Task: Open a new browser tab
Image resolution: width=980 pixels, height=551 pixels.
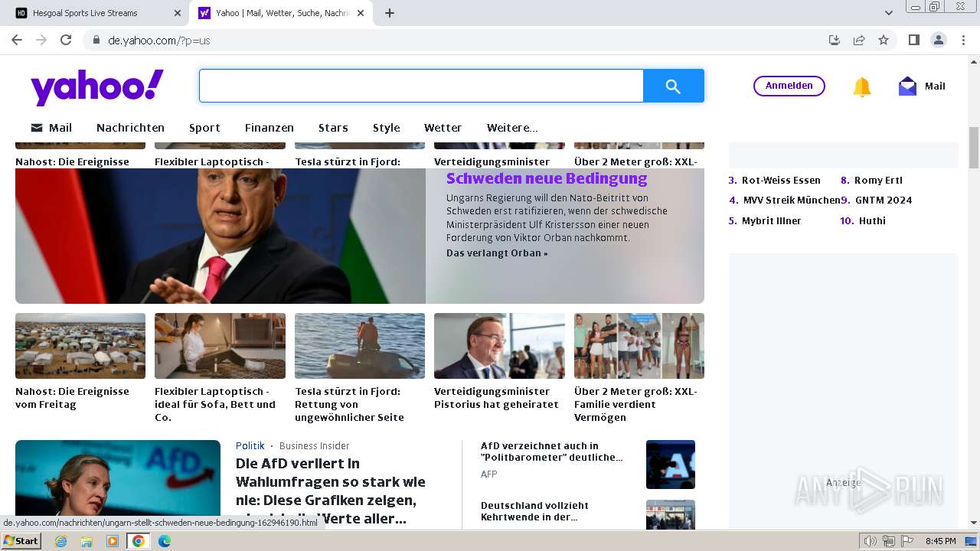Action: click(x=390, y=13)
